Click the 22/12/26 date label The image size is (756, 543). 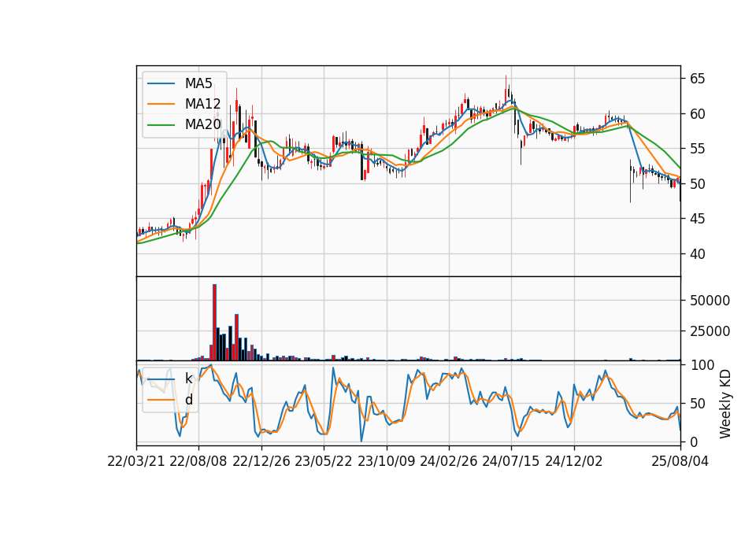point(261,461)
